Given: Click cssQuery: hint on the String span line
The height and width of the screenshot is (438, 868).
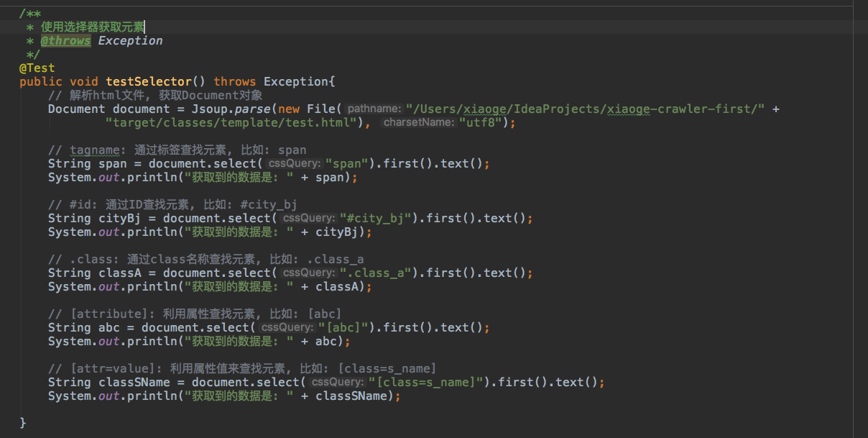Looking at the screenshot, I should click(x=295, y=163).
